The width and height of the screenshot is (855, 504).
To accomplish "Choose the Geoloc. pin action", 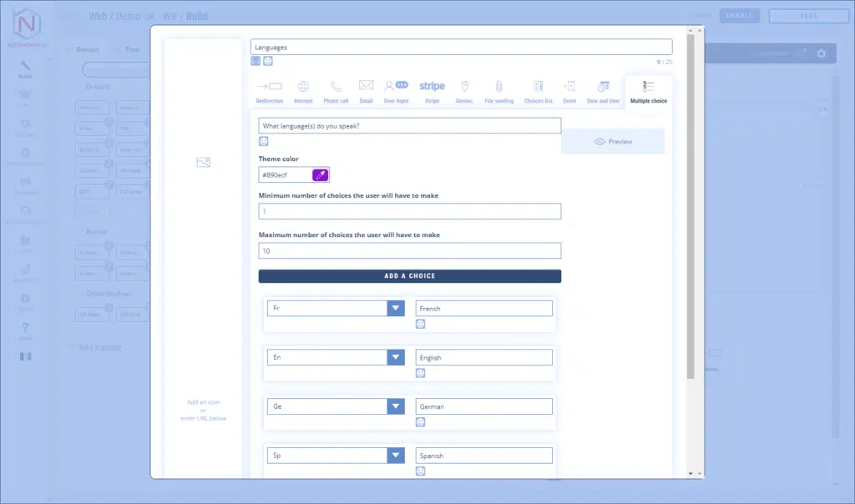I will tap(465, 90).
